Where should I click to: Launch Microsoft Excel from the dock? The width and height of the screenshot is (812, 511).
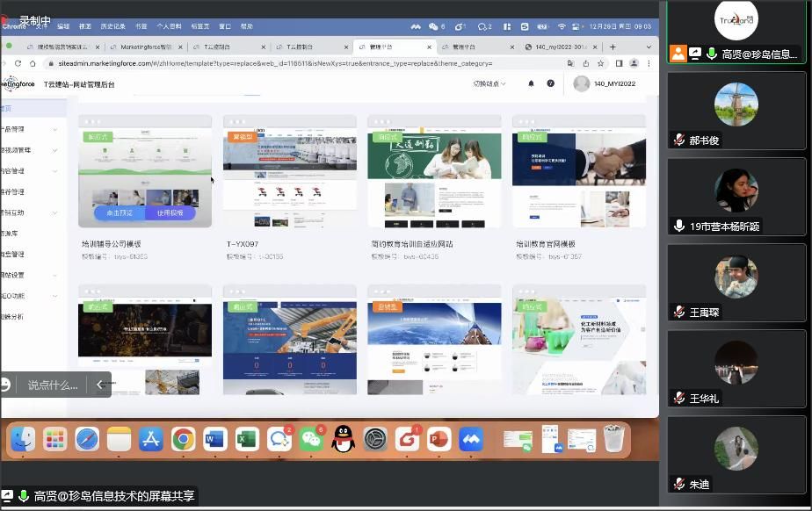click(x=247, y=439)
